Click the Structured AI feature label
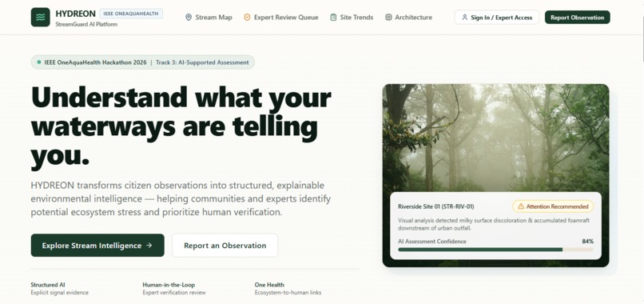The width and height of the screenshot is (644, 304). tap(48, 285)
